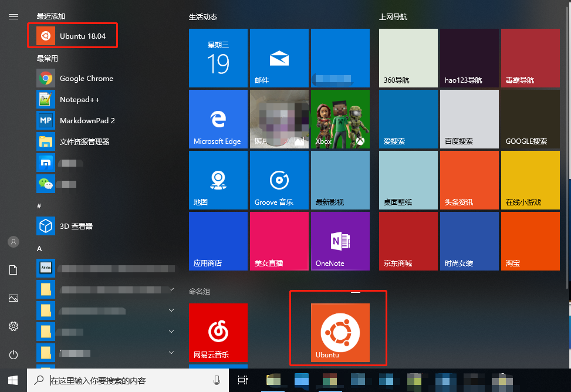Open Task View on the taskbar
571x392 pixels.
242,380
